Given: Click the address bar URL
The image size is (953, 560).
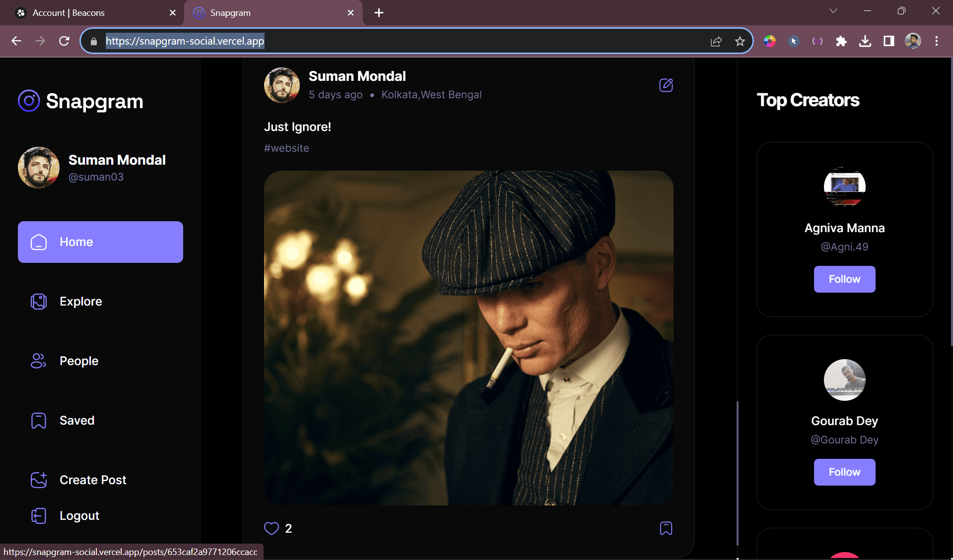Looking at the screenshot, I should tap(185, 41).
